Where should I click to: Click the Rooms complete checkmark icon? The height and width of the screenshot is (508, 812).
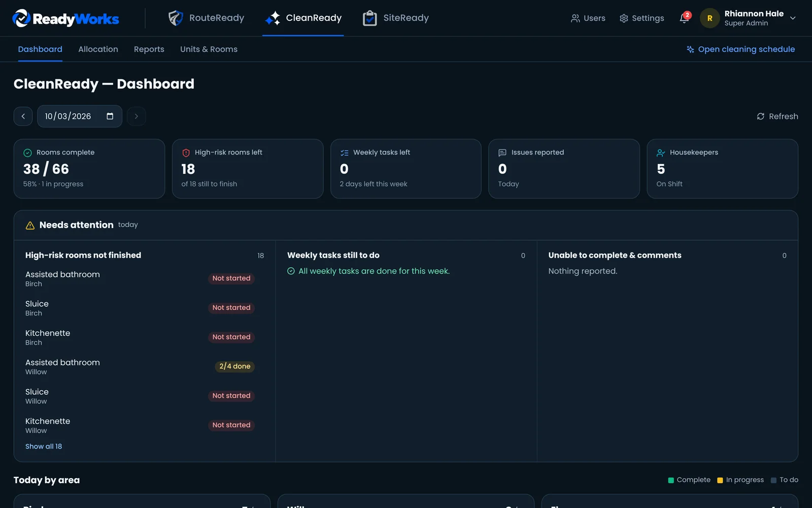(x=28, y=153)
